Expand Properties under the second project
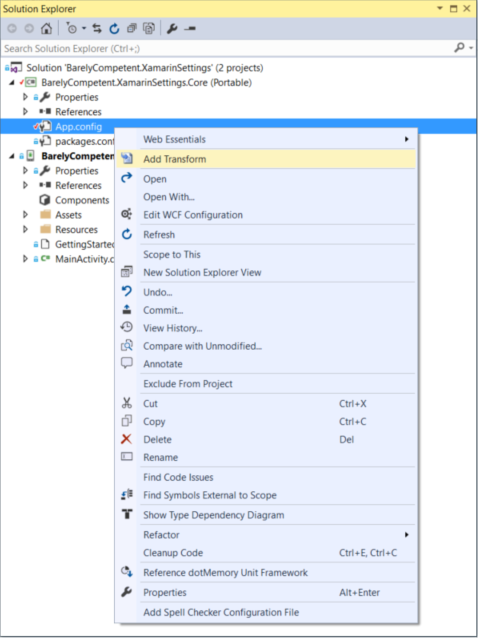478x638 pixels. (x=25, y=171)
